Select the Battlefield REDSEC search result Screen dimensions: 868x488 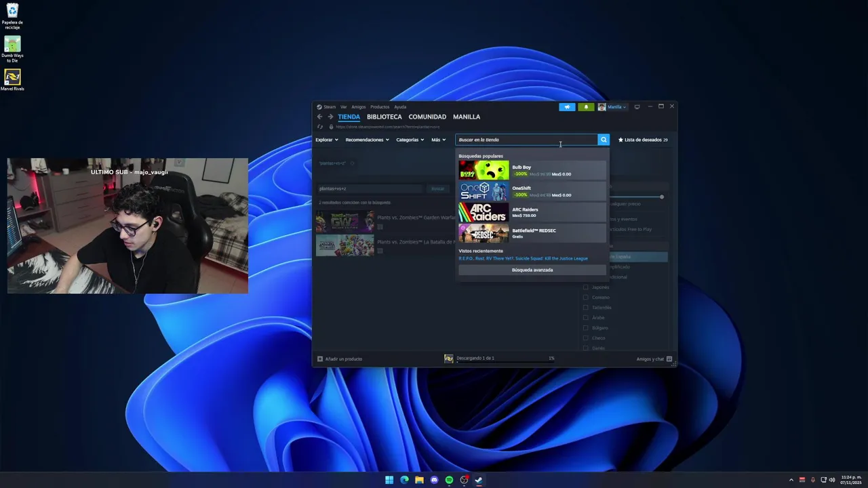click(x=532, y=233)
